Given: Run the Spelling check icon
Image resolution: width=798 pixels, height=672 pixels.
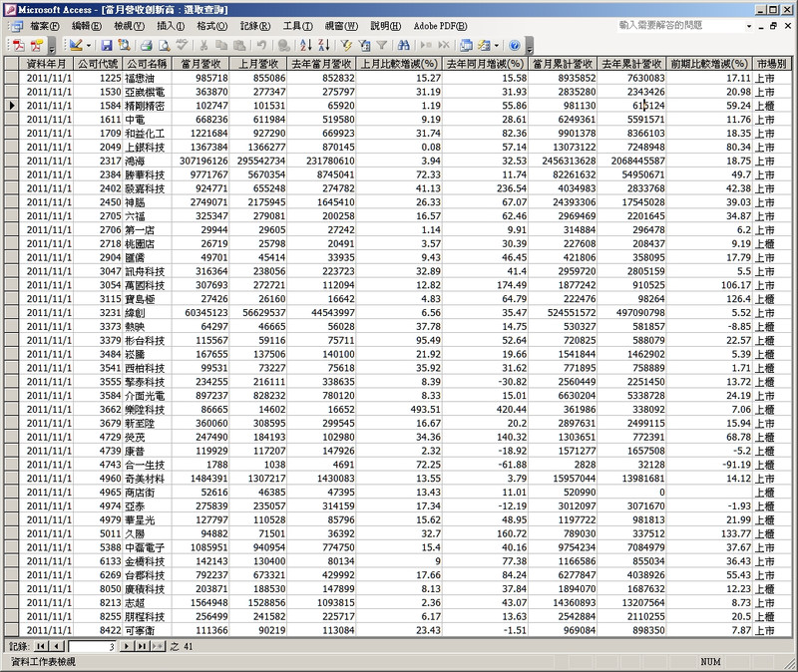Looking at the screenshot, I should [x=182, y=45].
